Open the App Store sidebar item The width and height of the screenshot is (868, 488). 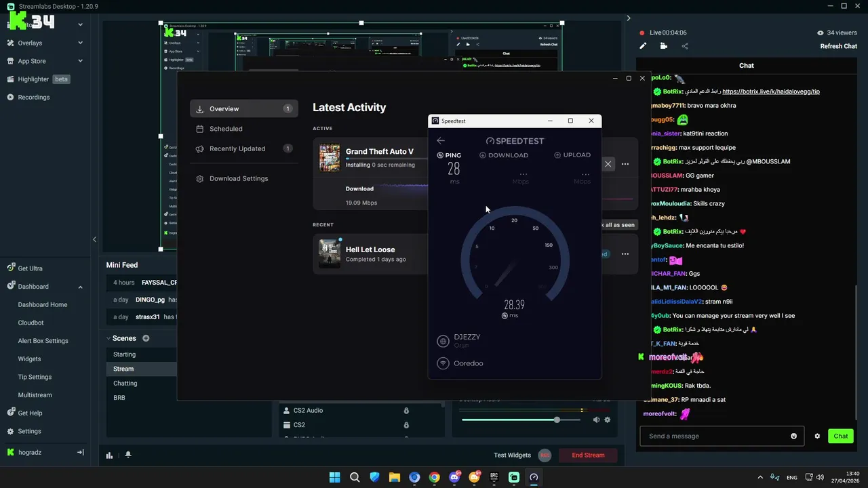pyautogui.click(x=31, y=61)
